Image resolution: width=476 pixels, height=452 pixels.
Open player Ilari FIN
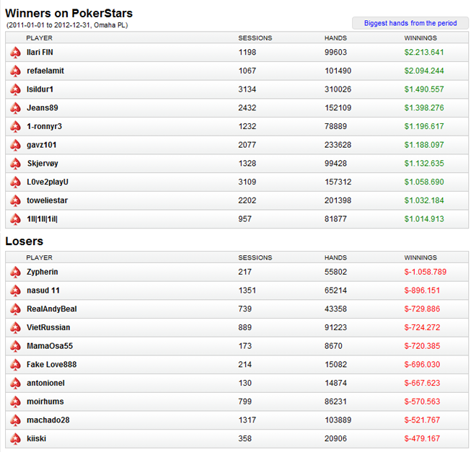point(40,52)
